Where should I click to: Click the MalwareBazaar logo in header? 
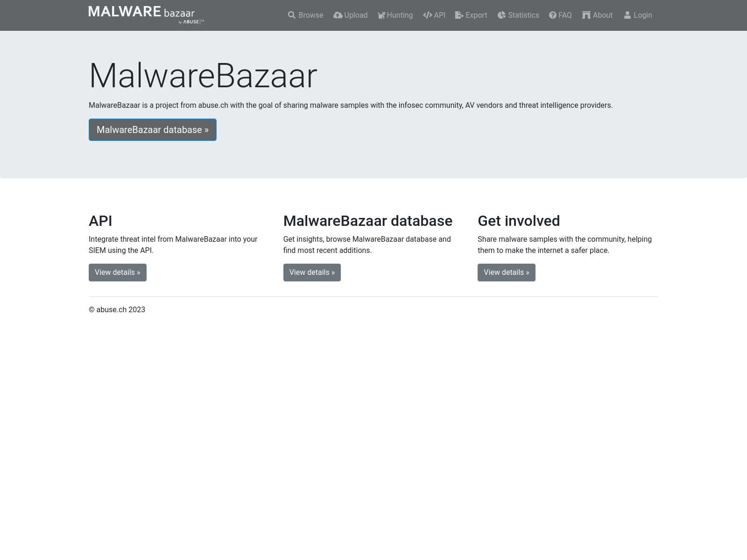(146, 15)
